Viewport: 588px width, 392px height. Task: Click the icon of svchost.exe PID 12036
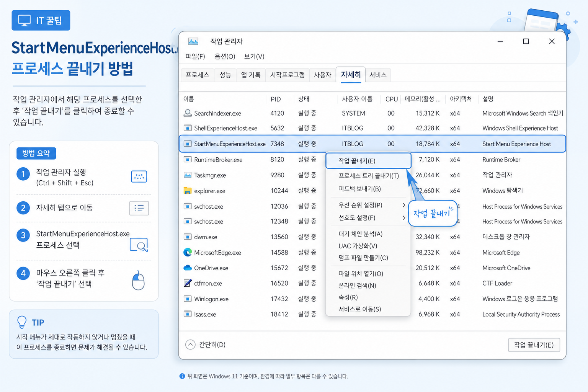188,206
